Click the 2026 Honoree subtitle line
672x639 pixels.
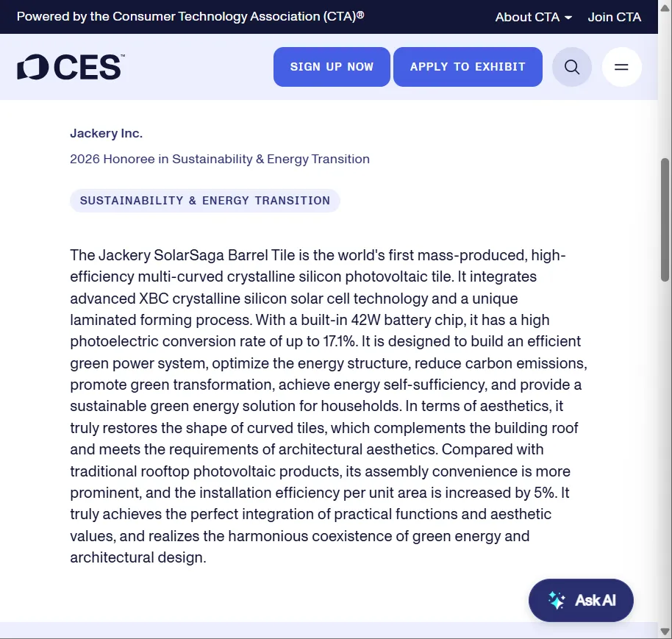tap(219, 159)
